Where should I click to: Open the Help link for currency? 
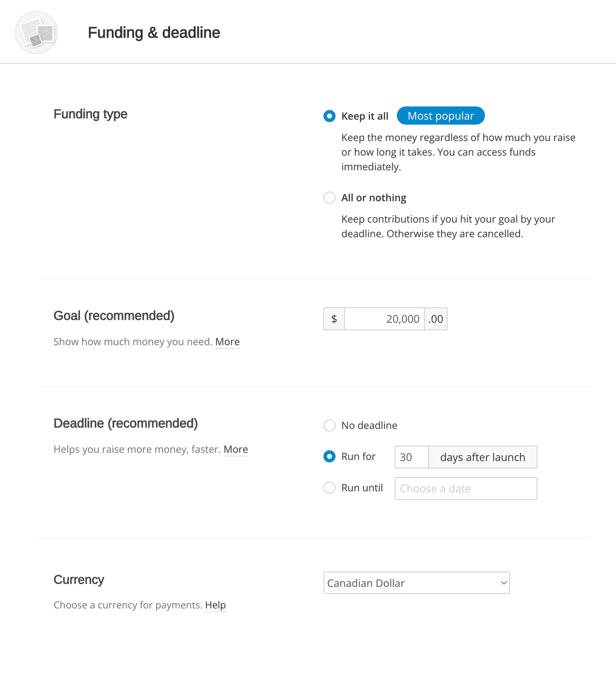point(215,605)
